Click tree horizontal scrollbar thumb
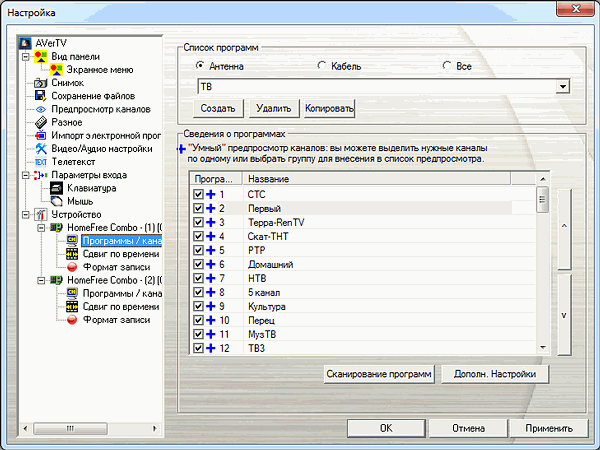Image resolution: width=600 pixels, height=450 pixels. [x=70, y=428]
